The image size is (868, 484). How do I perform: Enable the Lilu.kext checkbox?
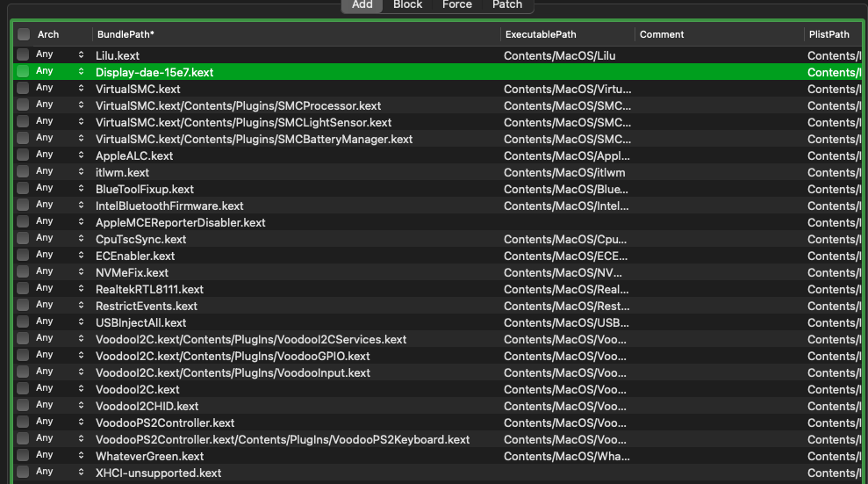tap(23, 54)
